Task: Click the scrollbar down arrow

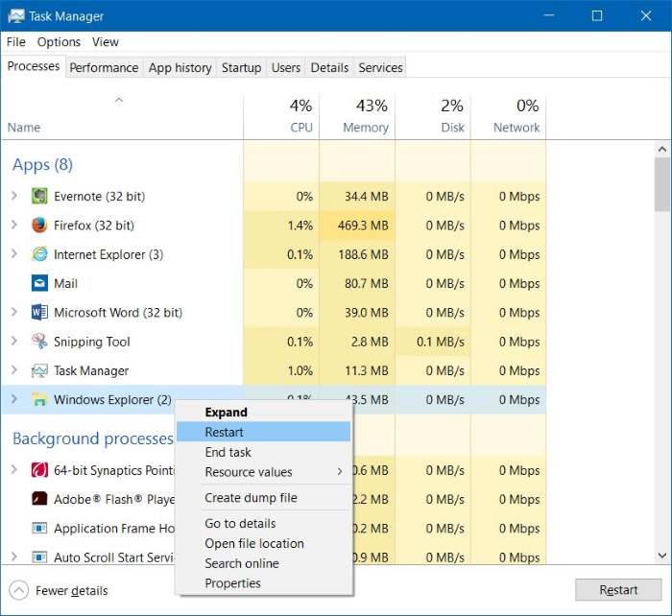Action: tap(662, 556)
